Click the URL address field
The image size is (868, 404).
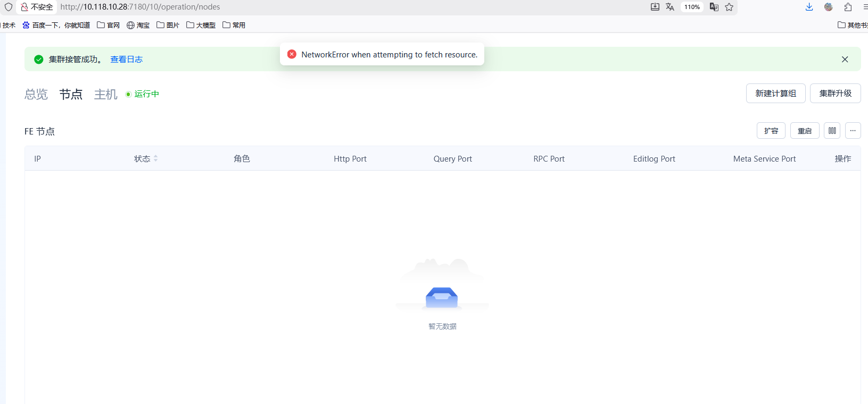(x=319, y=7)
